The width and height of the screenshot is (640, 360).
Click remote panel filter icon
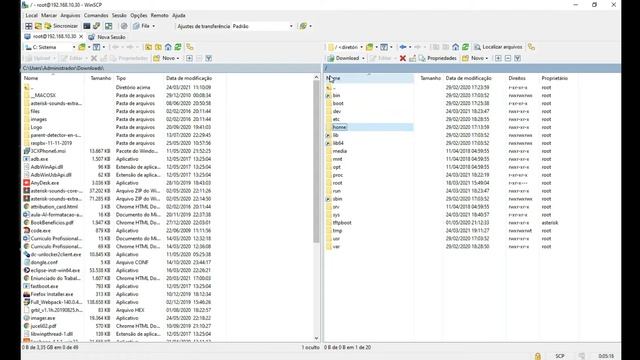[384, 47]
